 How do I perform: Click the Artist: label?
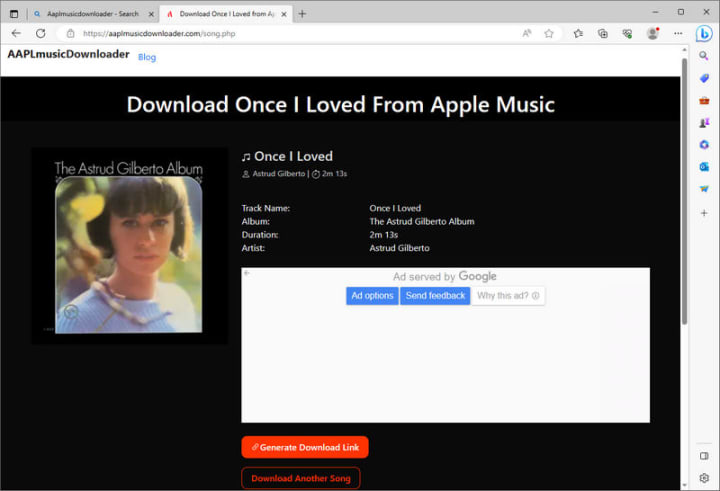253,248
